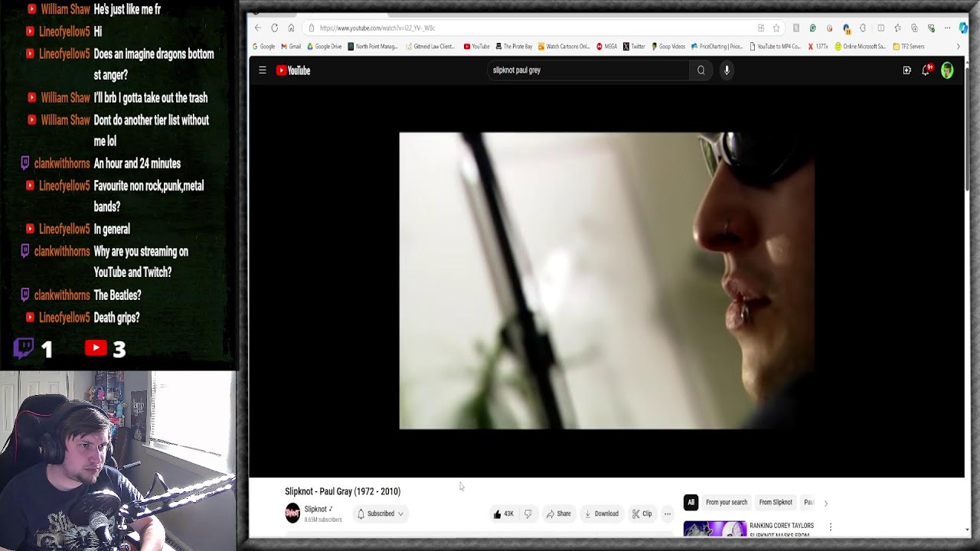This screenshot has width=980, height=551.
Task: Click the streamer webcam feed
Action: point(118,461)
